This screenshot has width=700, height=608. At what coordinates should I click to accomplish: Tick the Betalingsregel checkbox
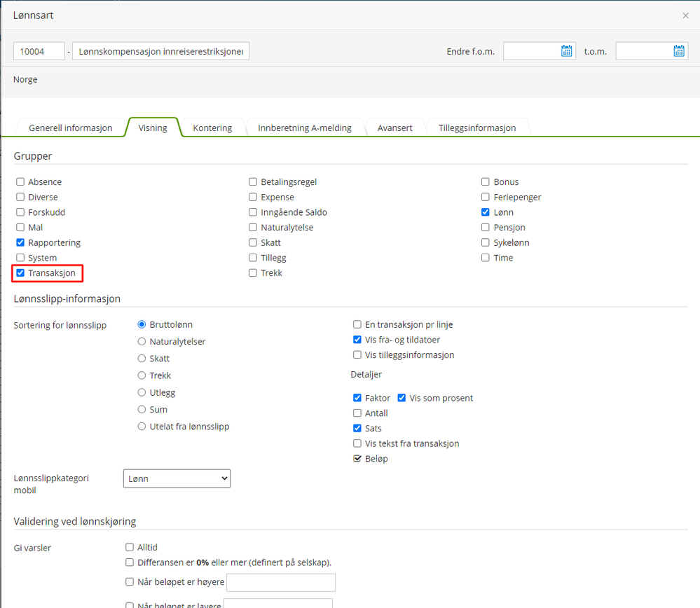[253, 181]
